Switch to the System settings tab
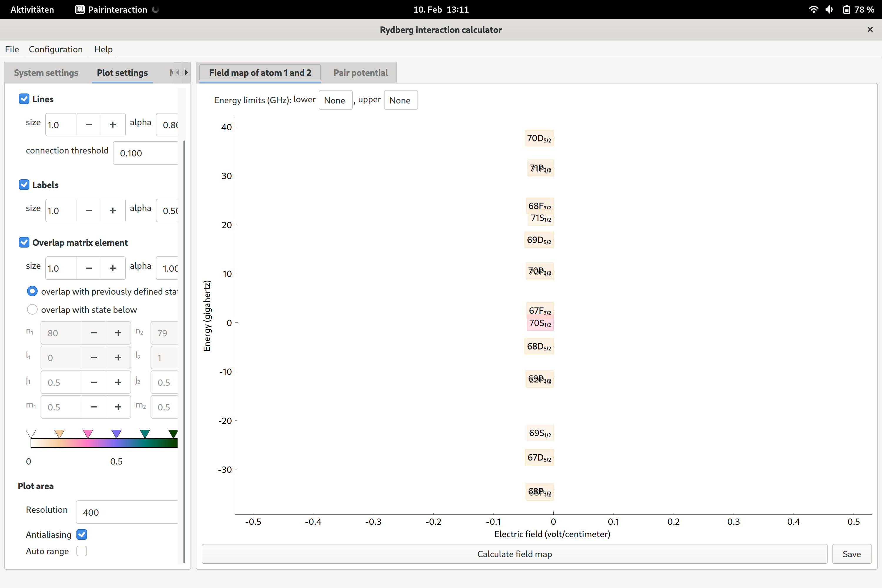The height and width of the screenshot is (588, 882). tap(46, 73)
